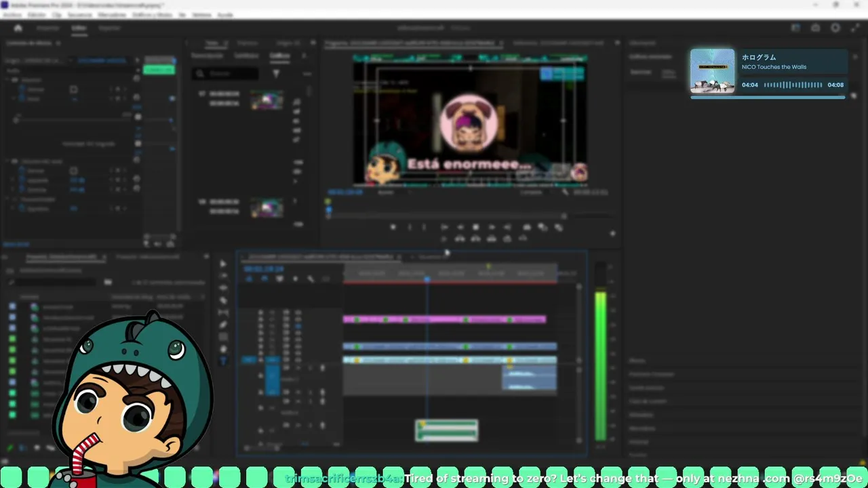Open Effect Controls panel menu
This screenshot has height=488, width=868.
pos(58,43)
